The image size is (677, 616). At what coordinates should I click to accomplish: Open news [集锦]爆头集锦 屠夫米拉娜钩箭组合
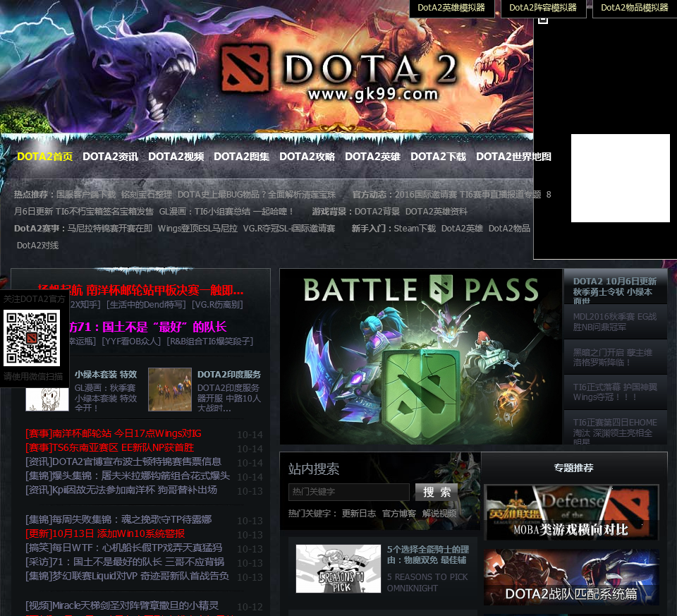click(128, 476)
